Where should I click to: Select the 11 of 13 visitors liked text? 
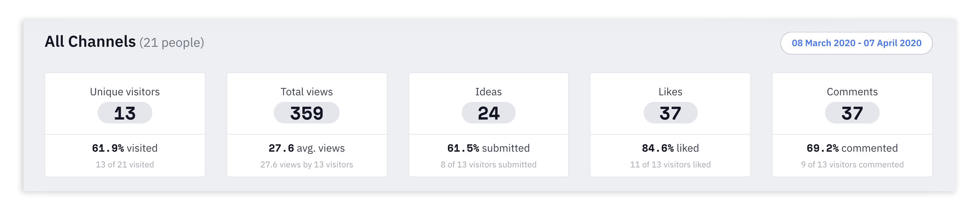[670, 164]
